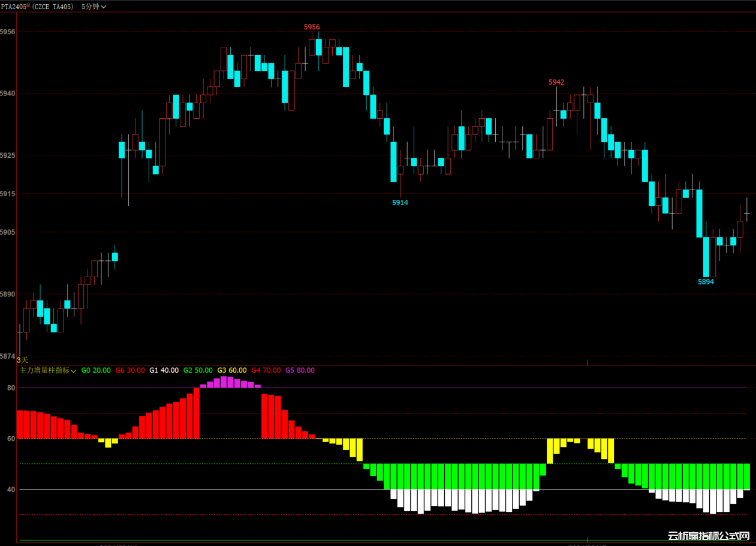Image resolution: width=756 pixels, height=546 pixels.
Task: Click the 80 indicator axis label
Action: (x=11, y=388)
